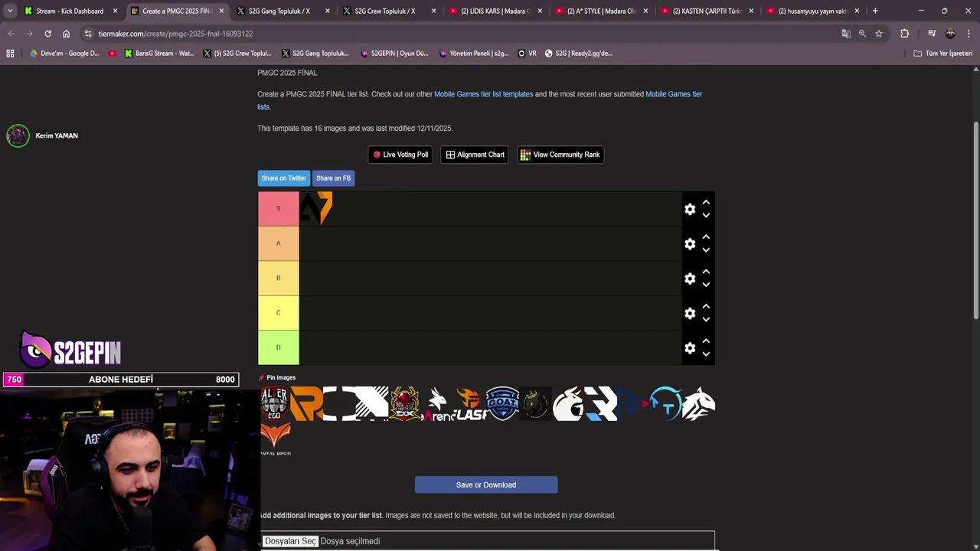Image resolution: width=980 pixels, height=551 pixels.
Task: Select the white bull team logo
Action: point(568,403)
